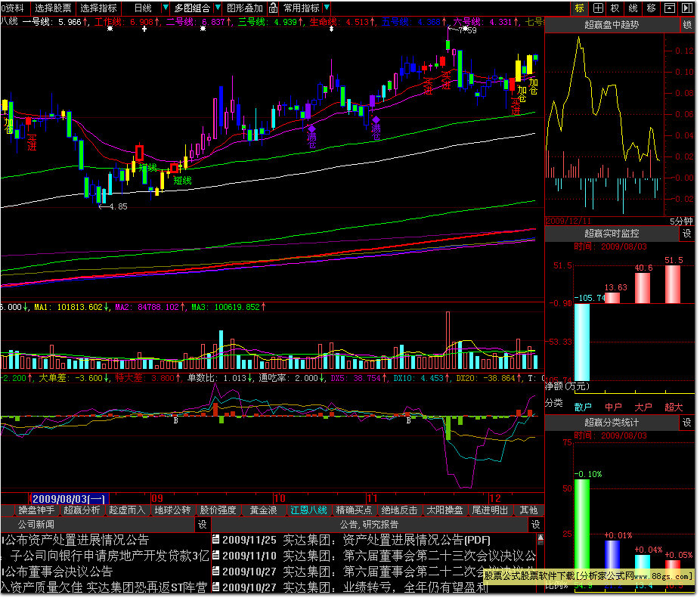This screenshot has height=598, width=700.
Task: Switch to the 其他 tab
Action: 528,510
